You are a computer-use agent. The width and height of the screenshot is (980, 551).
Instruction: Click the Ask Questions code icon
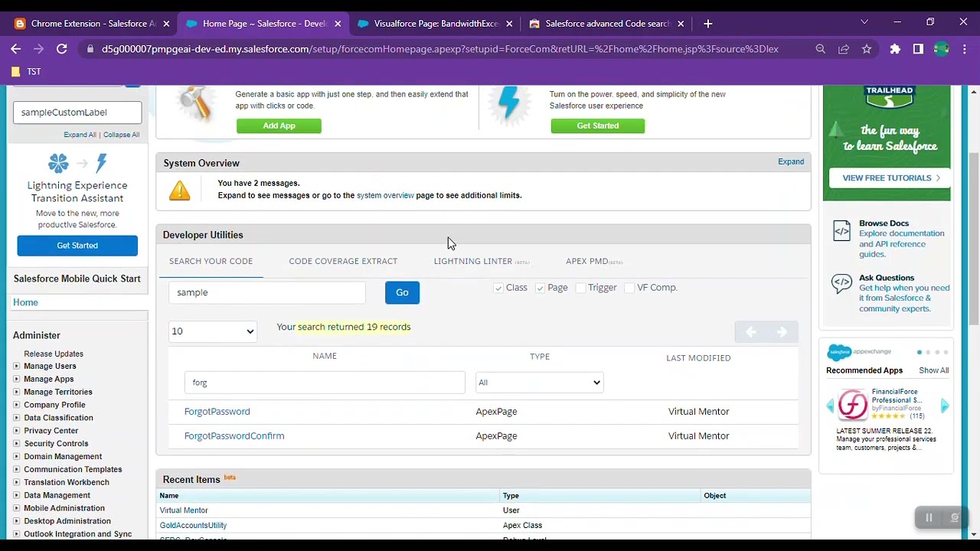pyautogui.click(x=841, y=284)
